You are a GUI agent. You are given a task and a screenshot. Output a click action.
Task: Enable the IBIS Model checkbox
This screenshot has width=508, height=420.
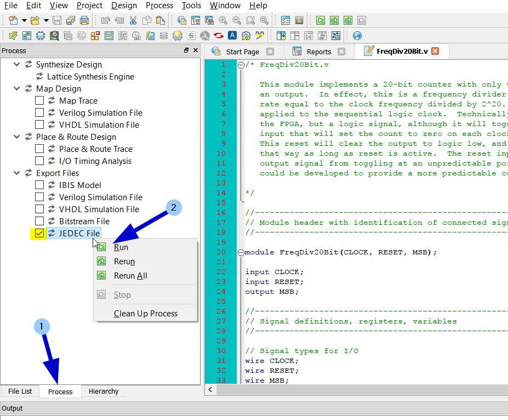[39, 185]
